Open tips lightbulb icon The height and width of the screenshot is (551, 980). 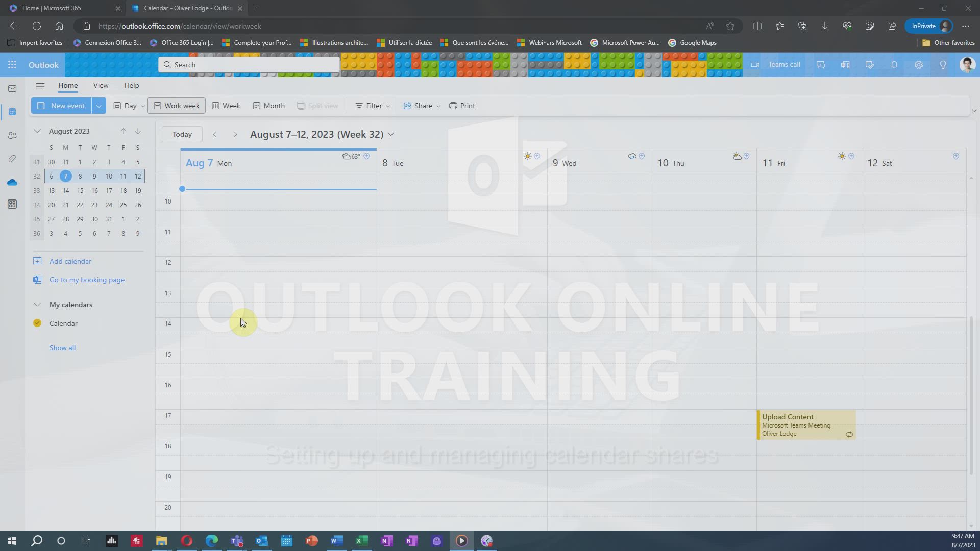(x=943, y=65)
